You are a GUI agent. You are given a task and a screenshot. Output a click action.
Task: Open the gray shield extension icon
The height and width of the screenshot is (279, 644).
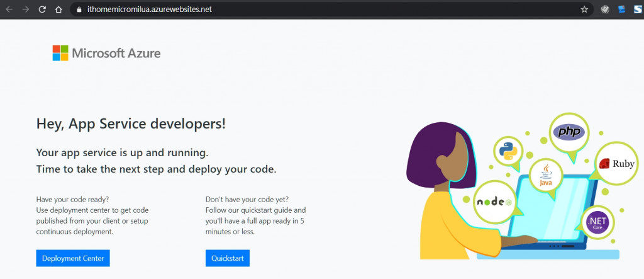(604, 9)
